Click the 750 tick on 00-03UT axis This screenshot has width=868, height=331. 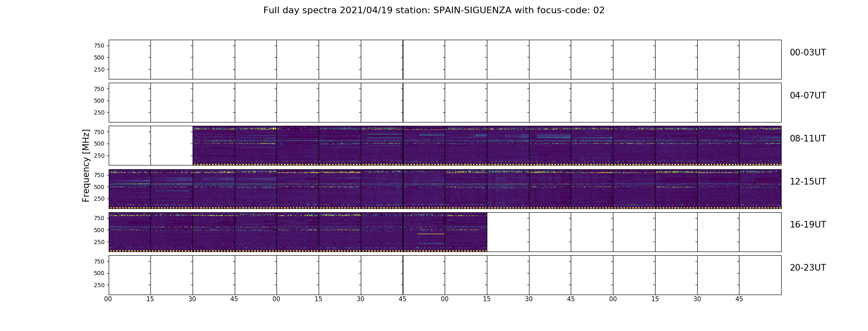pyautogui.click(x=99, y=46)
